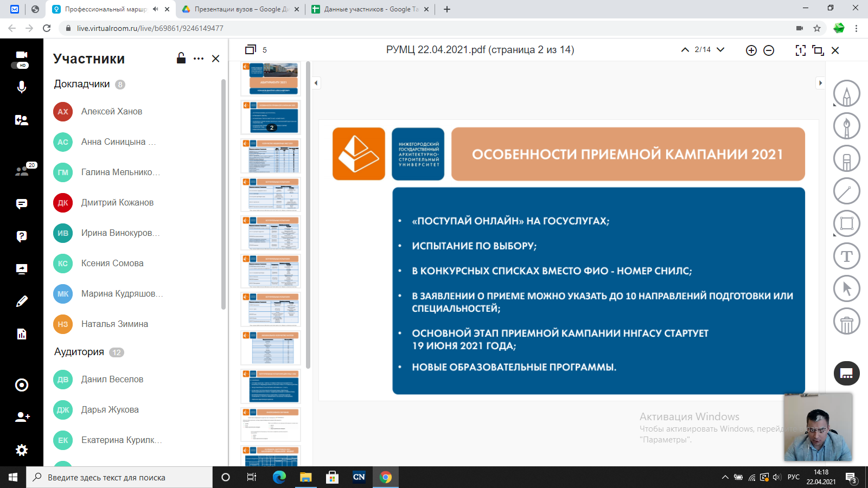Collapse the thumbnail strip with left arrow
Screen dimensions: 868x488
[x=316, y=83]
